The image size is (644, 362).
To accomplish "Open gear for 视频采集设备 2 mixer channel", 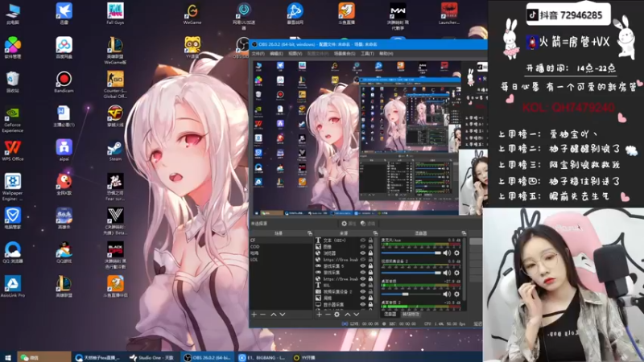I will click(456, 273).
